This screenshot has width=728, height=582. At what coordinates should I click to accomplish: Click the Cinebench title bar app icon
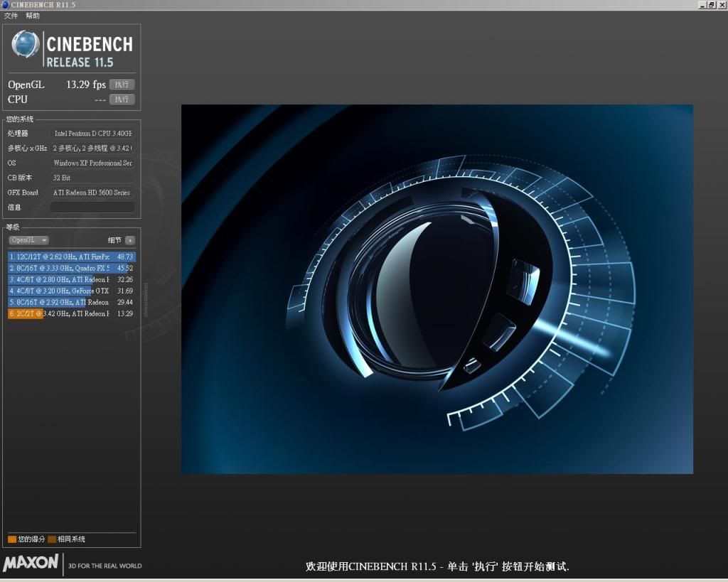tap(6, 5)
